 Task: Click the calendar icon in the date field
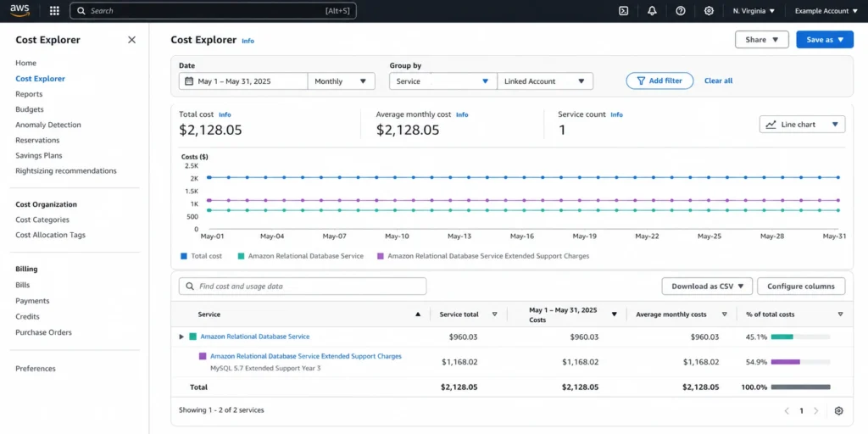coord(189,81)
